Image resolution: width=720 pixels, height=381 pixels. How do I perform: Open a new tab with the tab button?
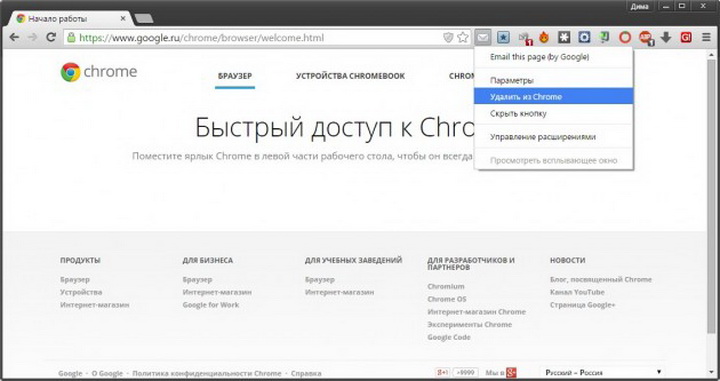[x=144, y=19]
